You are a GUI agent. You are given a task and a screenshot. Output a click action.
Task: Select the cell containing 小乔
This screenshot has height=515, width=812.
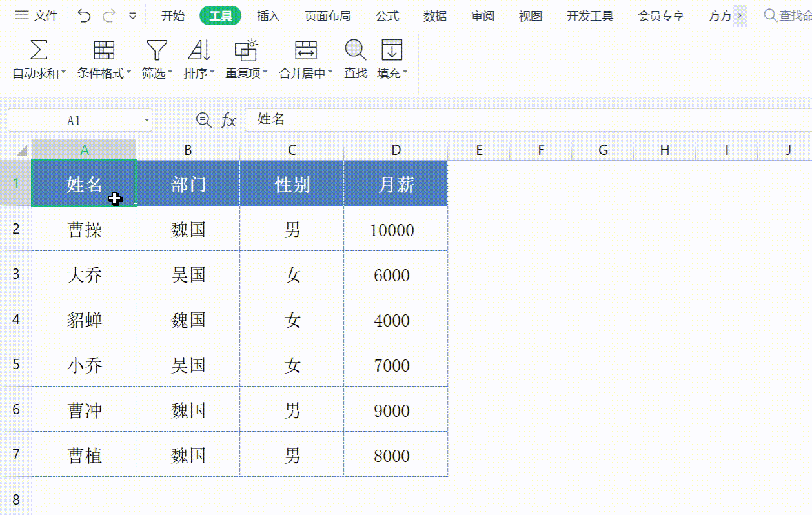click(84, 365)
